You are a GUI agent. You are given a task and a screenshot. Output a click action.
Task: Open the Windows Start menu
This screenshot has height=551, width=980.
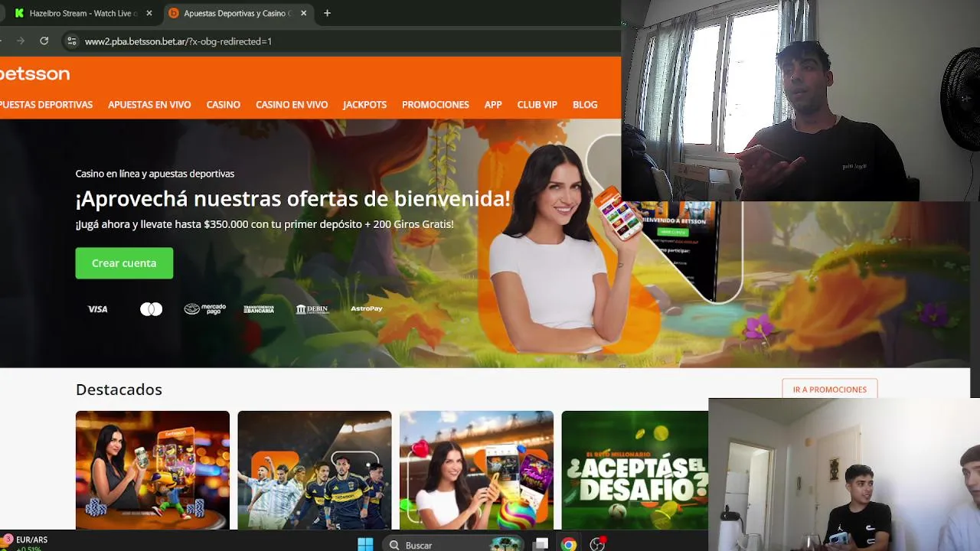coord(365,544)
